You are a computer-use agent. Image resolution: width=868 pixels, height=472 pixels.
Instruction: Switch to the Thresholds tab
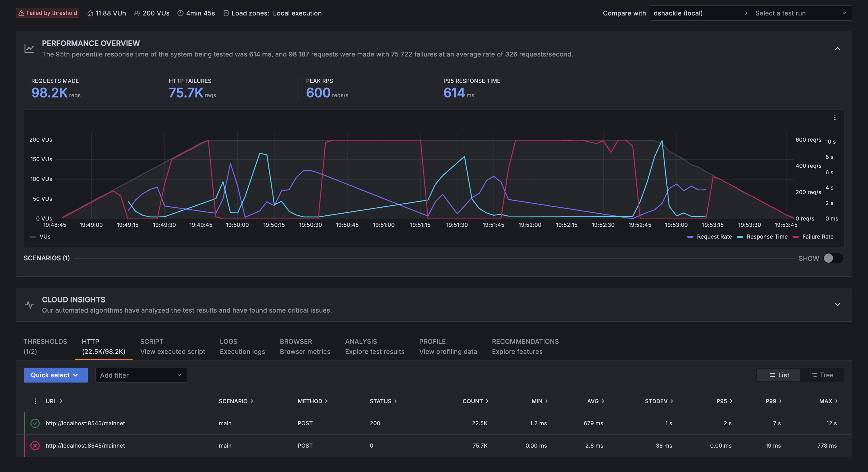click(x=45, y=346)
